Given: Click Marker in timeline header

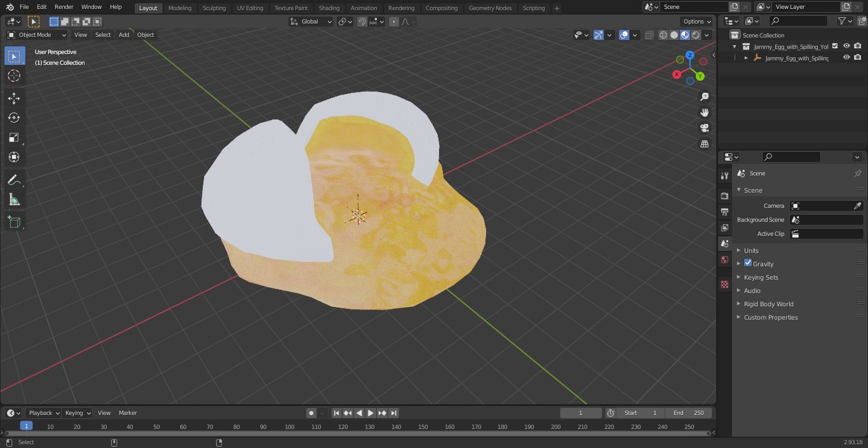Looking at the screenshot, I should 128,413.
